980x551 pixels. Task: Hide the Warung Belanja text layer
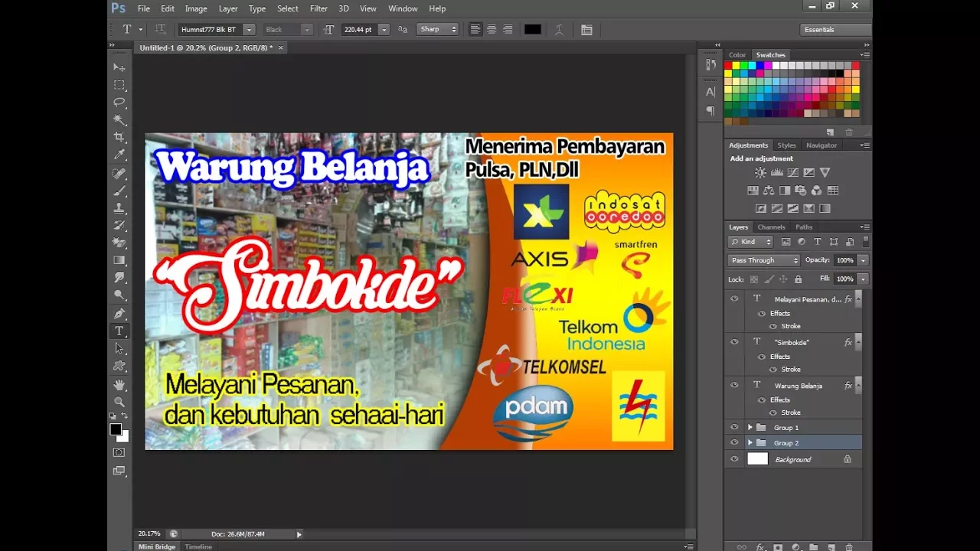click(735, 385)
